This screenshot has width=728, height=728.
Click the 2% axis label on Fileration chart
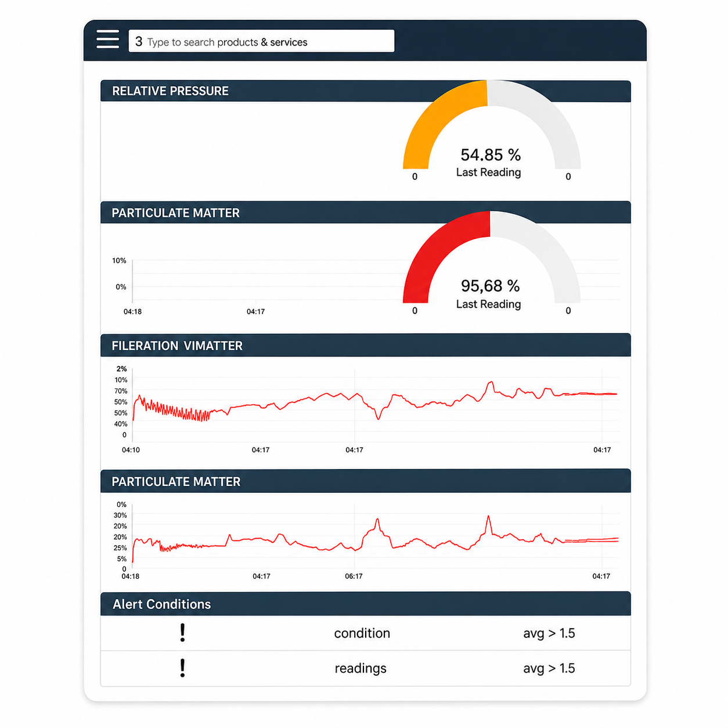[x=121, y=369]
